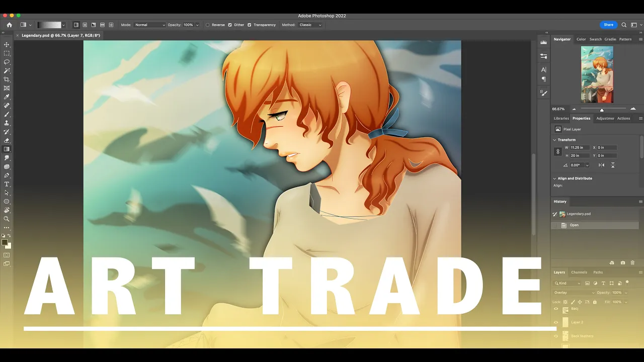Choose the Diamond Gradient style icon
Screen dimensions: 644x362
[111, 25]
